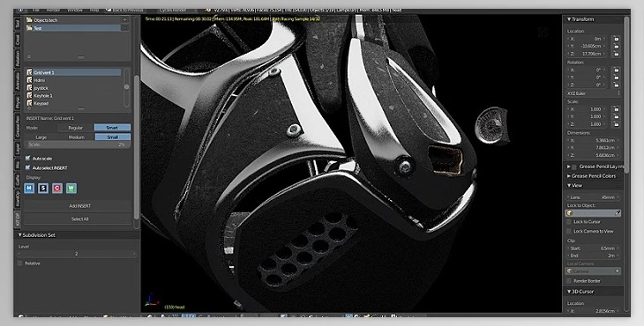Open the Relations side tab
The image size is (644, 326).
pos(18,58)
